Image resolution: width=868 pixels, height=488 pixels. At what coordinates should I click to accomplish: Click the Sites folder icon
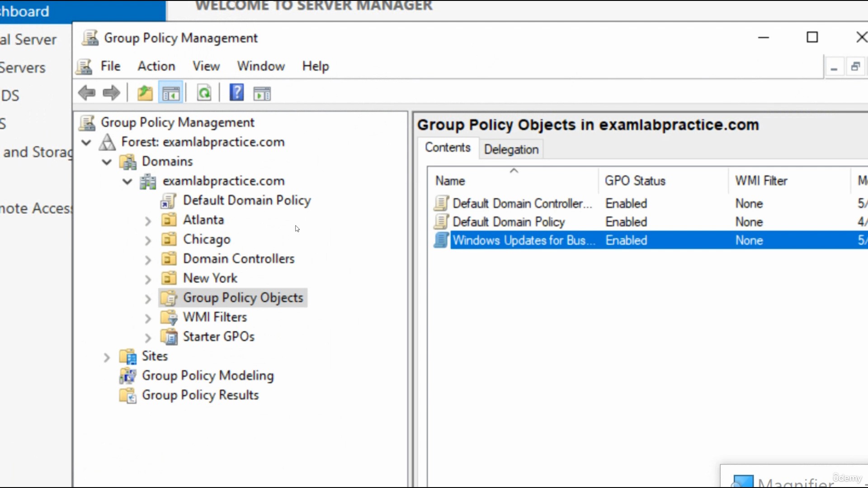pyautogui.click(x=128, y=356)
